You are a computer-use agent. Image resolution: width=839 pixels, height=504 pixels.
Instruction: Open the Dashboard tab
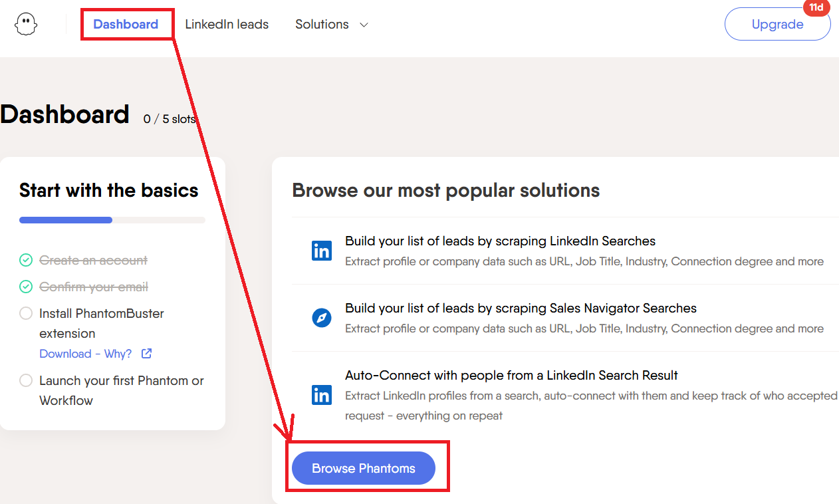(126, 25)
